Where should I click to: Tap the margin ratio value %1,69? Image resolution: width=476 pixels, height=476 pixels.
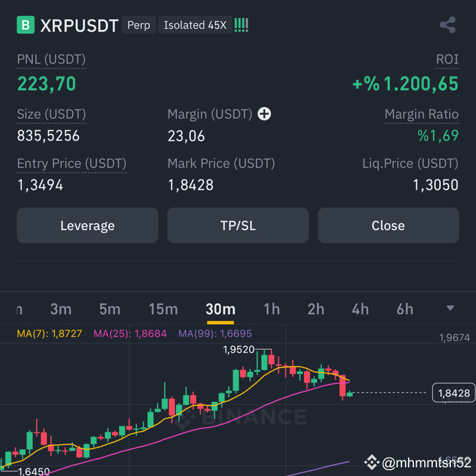pyautogui.click(x=438, y=136)
